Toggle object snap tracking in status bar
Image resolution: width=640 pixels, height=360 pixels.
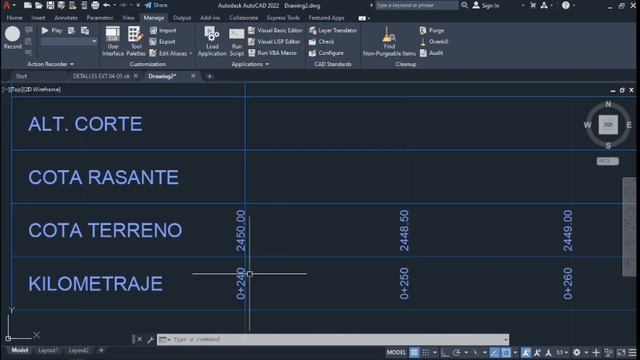click(495, 352)
